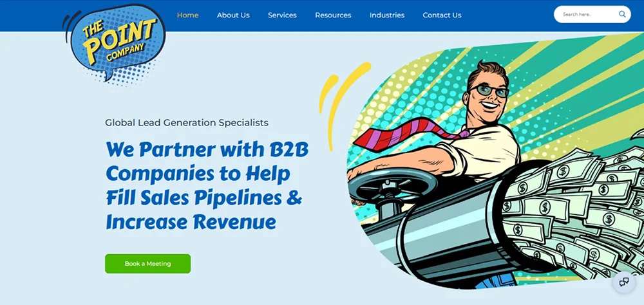
Task: Go to the Home menu item
Action: pos(187,15)
